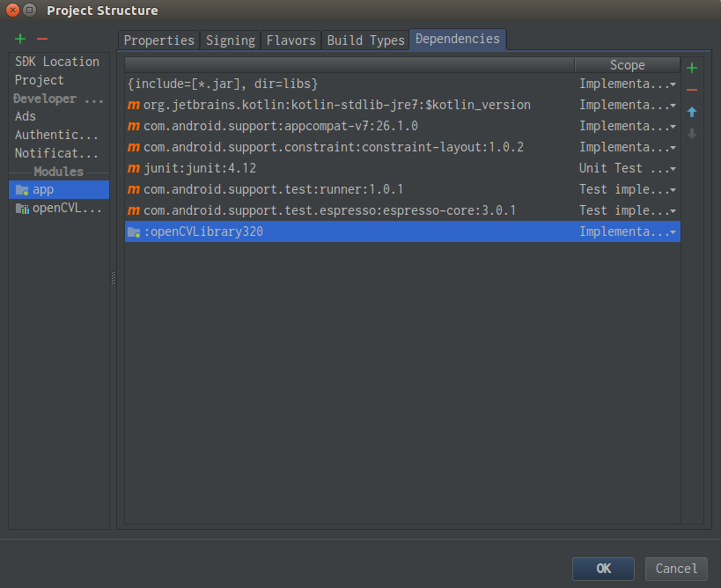The height and width of the screenshot is (588, 721).
Task: Select the constraint-layout:1.0.2 dependency text
Action: tap(334, 148)
